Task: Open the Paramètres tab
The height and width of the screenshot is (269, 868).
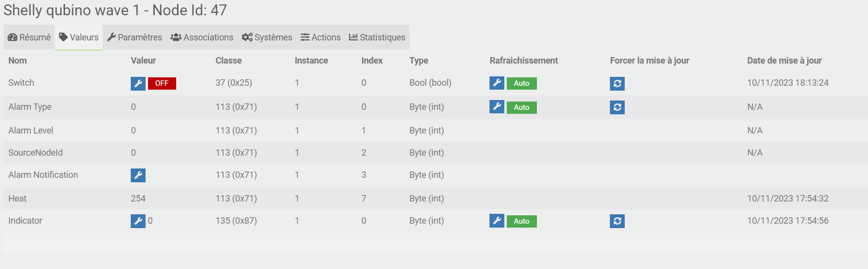Action: tap(134, 37)
